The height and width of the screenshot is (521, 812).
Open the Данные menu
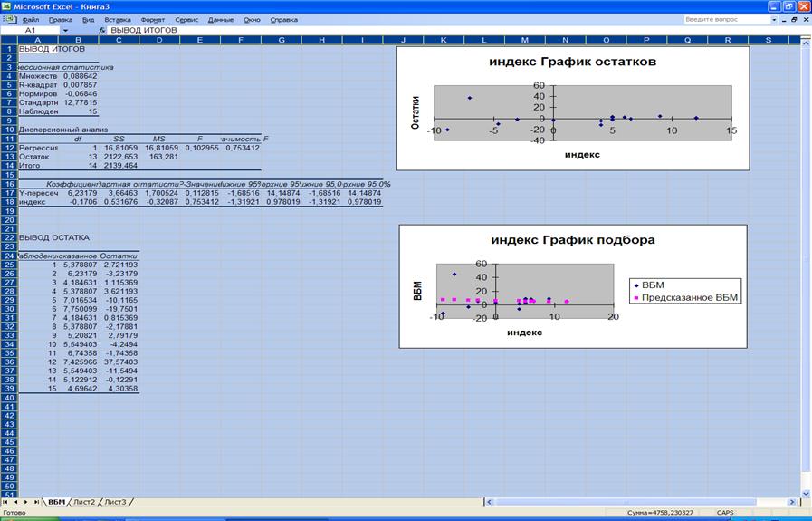pos(220,18)
